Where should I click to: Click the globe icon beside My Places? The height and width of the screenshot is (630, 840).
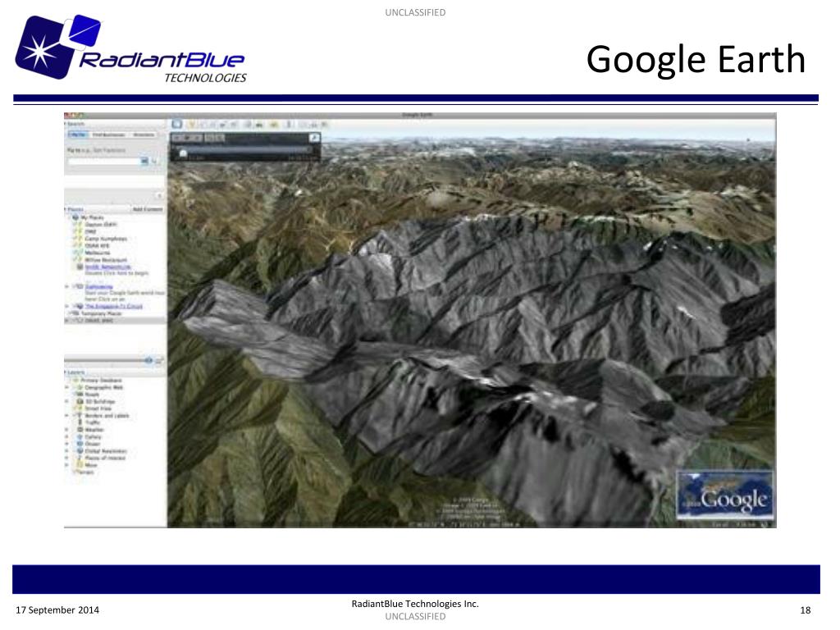[x=75, y=217]
